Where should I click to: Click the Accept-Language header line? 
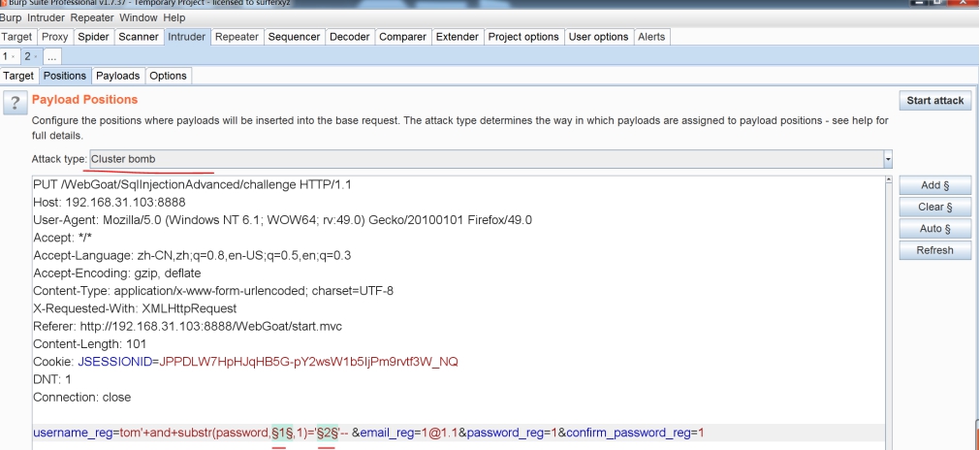pos(192,256)
